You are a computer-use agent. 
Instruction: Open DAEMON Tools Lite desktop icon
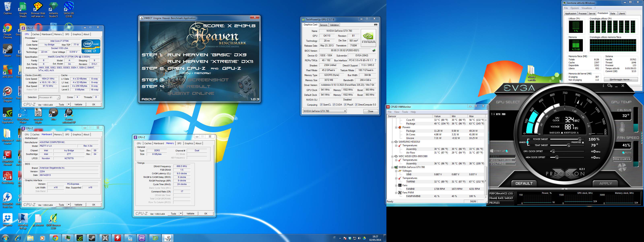(7, 200)
